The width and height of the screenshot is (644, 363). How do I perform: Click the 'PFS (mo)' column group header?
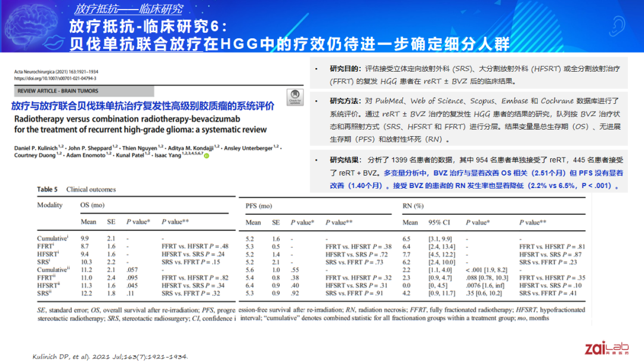[259, 206]
